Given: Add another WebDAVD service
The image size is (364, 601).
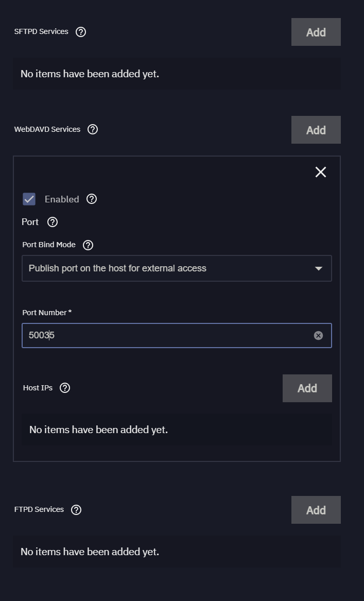Looking at the screenshot, I should [x=316, y=130].
